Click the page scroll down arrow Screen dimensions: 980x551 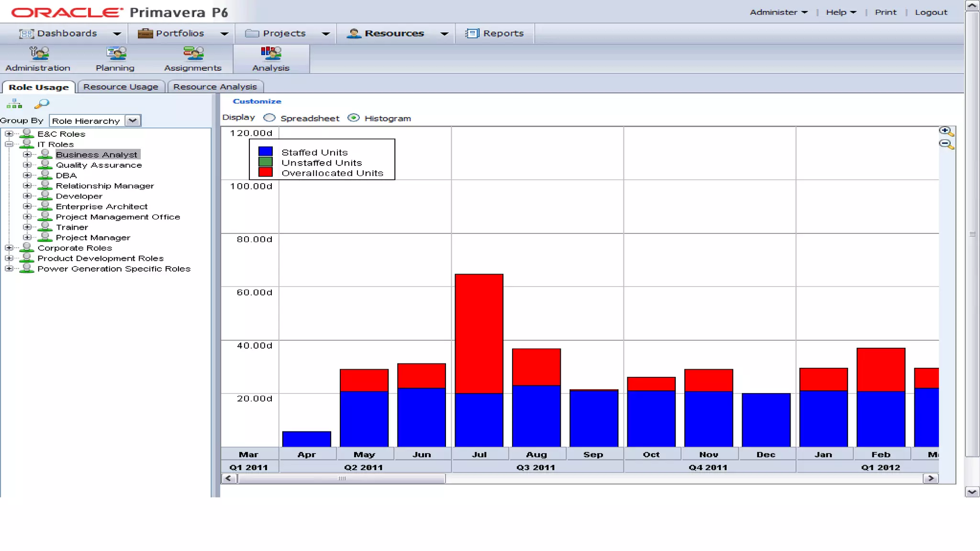[x=972, y=492]
